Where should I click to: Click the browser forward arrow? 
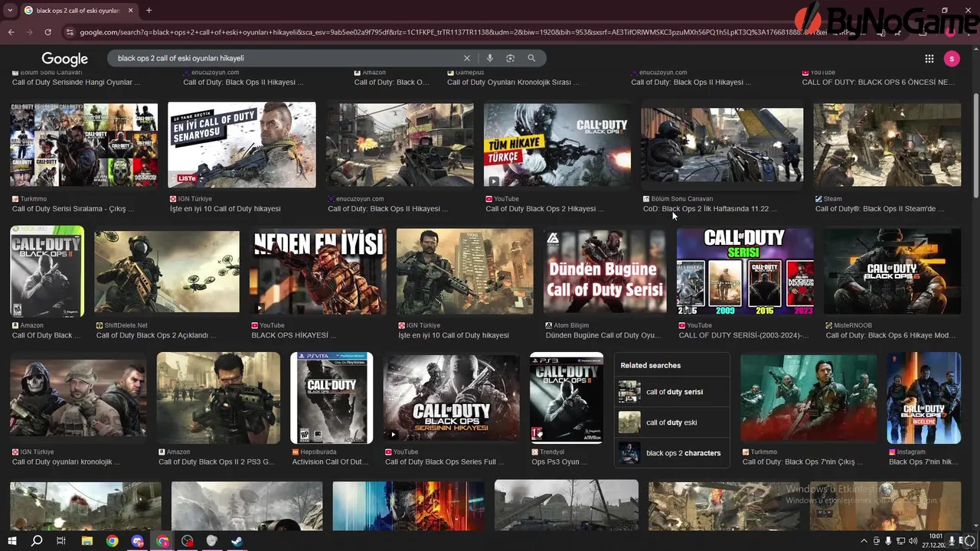coord(29,32)
